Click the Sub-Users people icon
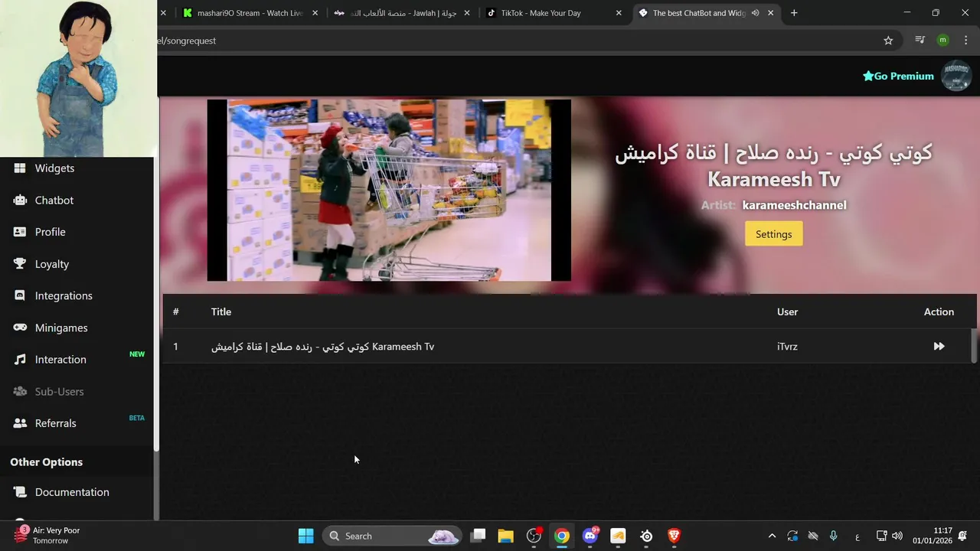 pos(20,391)
